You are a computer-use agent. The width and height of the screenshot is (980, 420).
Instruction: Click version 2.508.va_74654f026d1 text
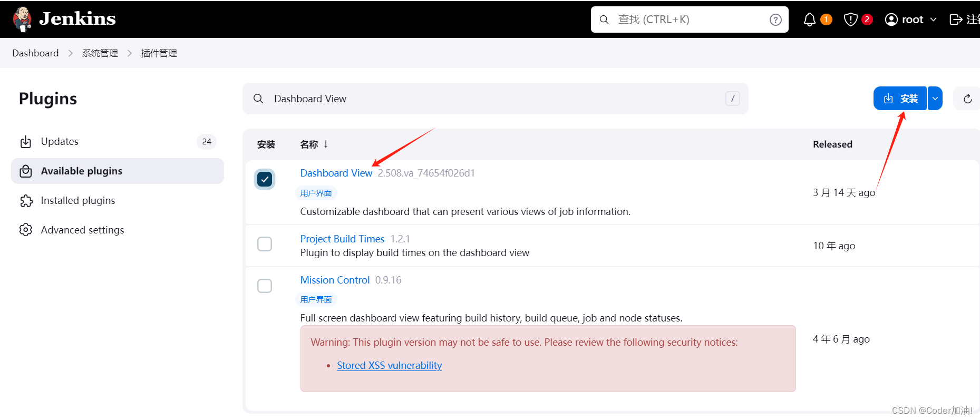426,173
